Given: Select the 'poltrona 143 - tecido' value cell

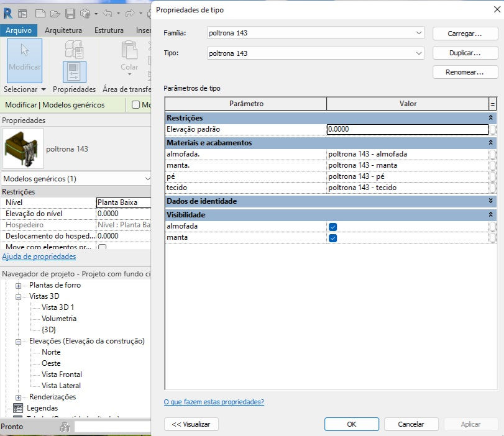Looking at the screenshot, I should tap(408, 188).
